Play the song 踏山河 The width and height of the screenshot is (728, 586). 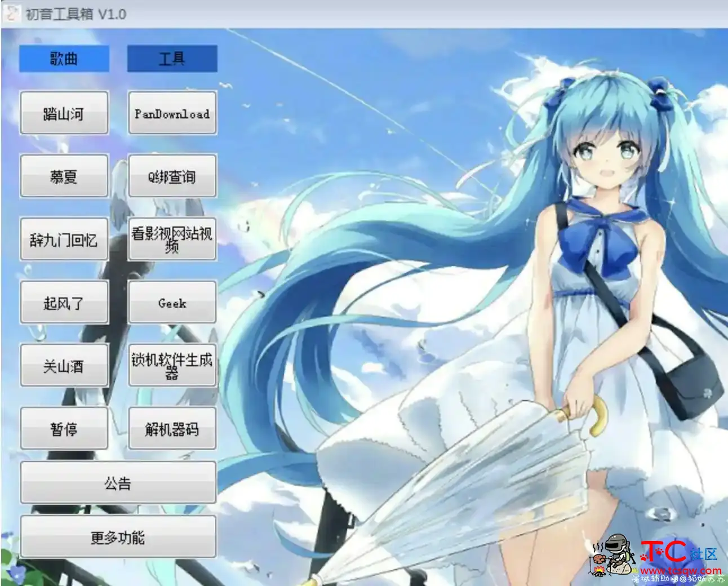point(64,113)
